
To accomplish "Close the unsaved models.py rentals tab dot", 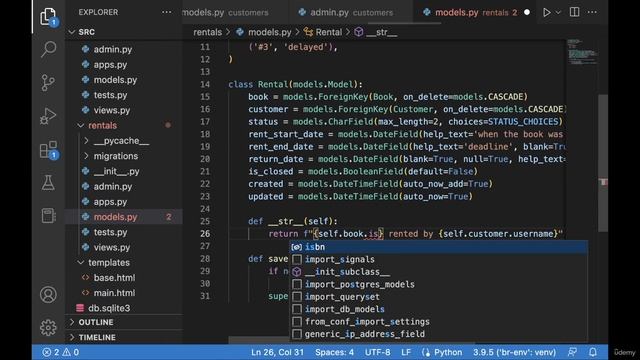I will click(527, 13).
